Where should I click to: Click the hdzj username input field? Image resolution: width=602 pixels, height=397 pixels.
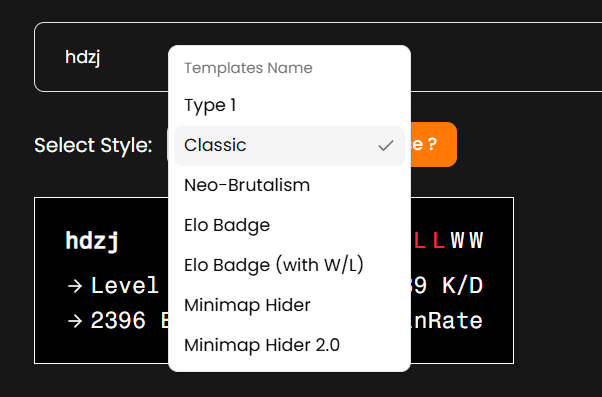click(x=318, y=57)
